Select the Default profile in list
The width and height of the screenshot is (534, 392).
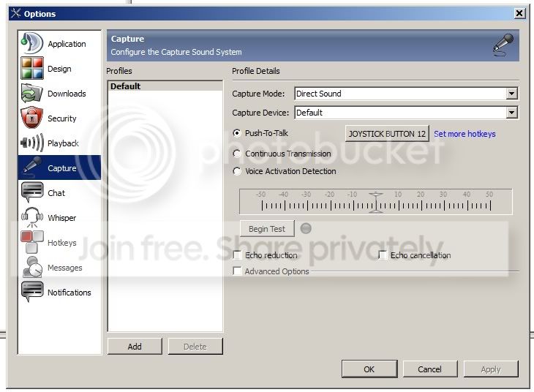[165, 86]
